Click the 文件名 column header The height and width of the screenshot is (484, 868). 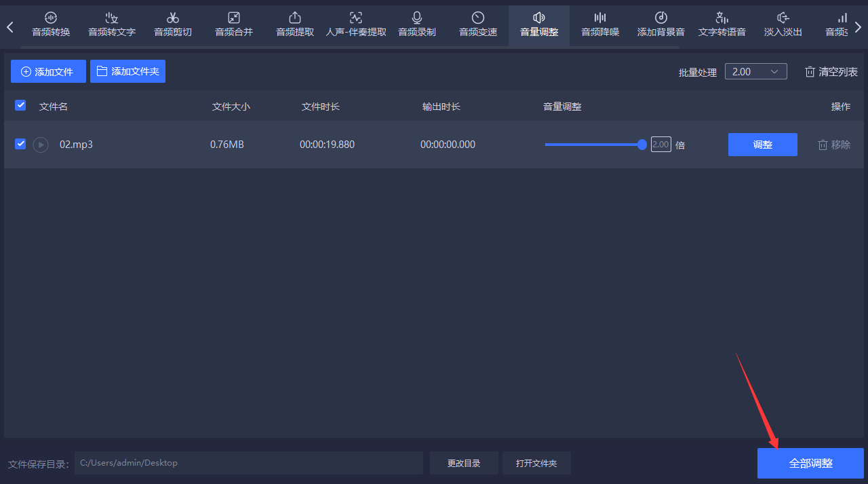54,107
